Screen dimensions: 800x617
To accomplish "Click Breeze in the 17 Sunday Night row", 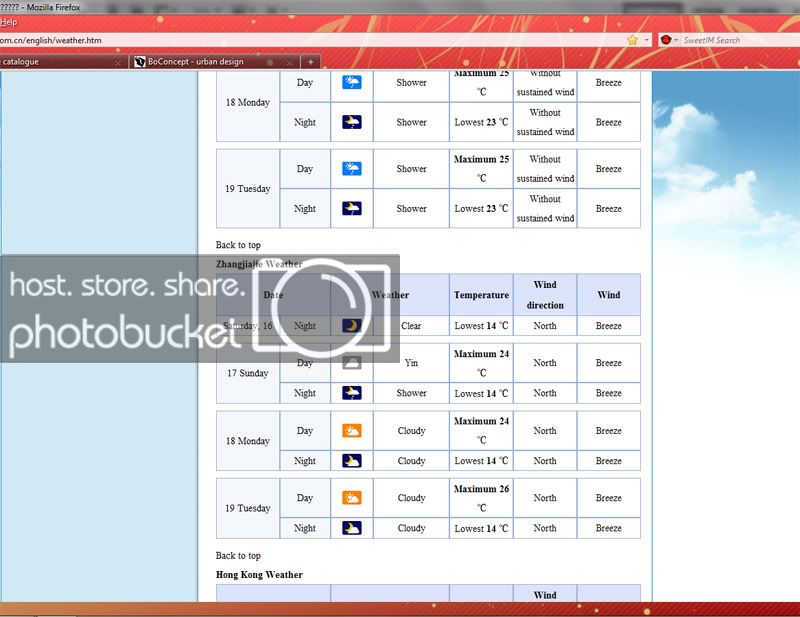I will [x=609, y=393].
